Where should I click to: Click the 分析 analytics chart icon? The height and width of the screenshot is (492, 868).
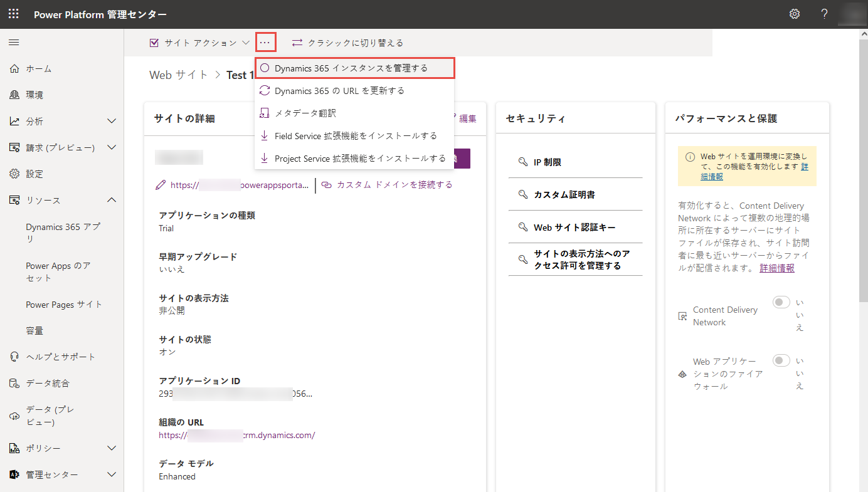click(14, 121)
